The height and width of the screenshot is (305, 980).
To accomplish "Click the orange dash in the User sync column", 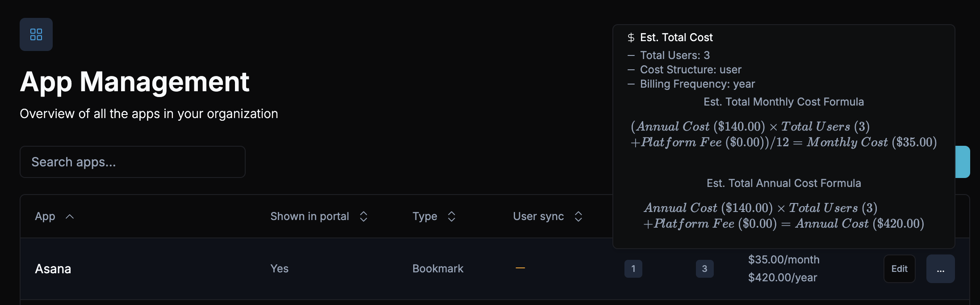I will [x=520, y=268].
